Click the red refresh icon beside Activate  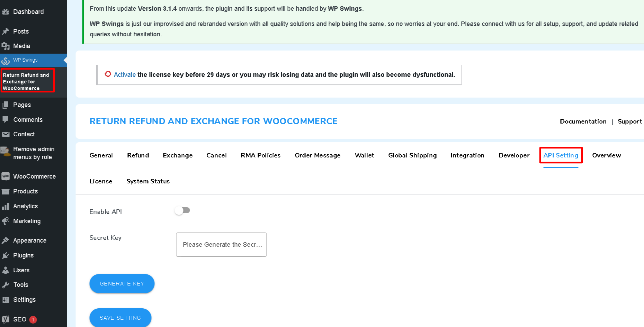click(x=108, y=74)
